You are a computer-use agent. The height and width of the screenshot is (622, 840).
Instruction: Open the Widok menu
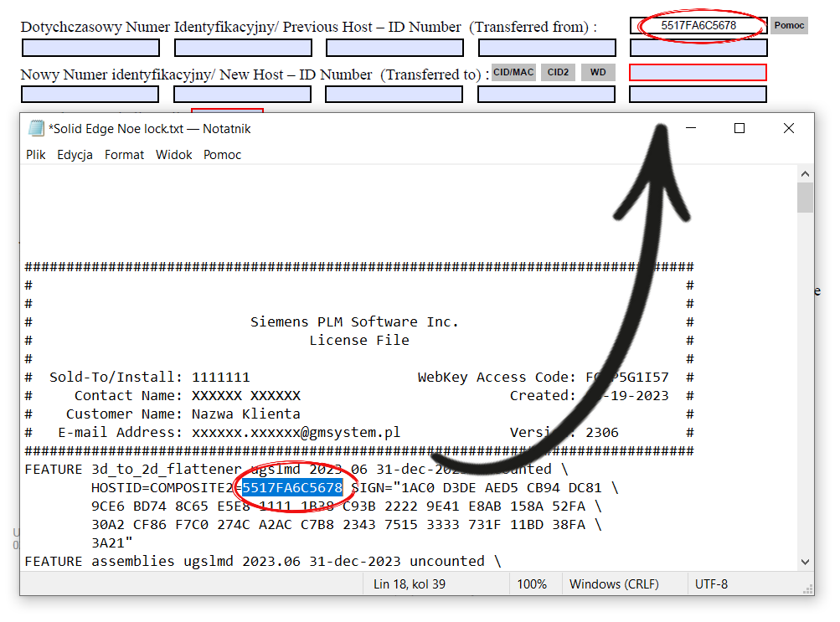point(173,155)
